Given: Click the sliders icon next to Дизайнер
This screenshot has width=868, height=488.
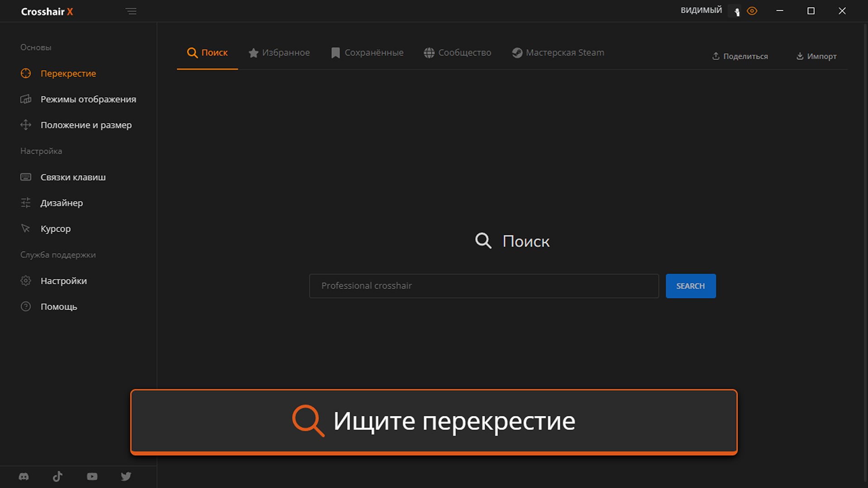Looking at the screenshot, I should click(x=26, y=203).
